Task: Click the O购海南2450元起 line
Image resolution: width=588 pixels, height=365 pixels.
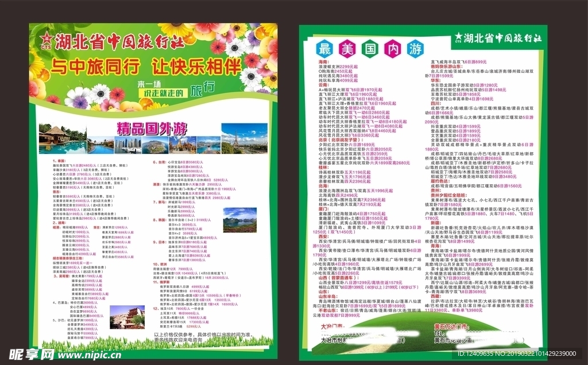Action: pos(335,71)
